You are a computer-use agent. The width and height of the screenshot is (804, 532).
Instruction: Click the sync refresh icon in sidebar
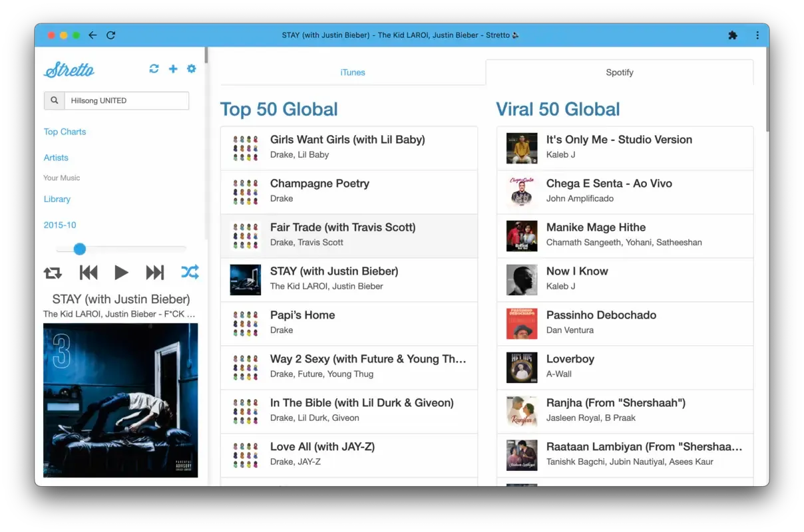coord(154,68)
